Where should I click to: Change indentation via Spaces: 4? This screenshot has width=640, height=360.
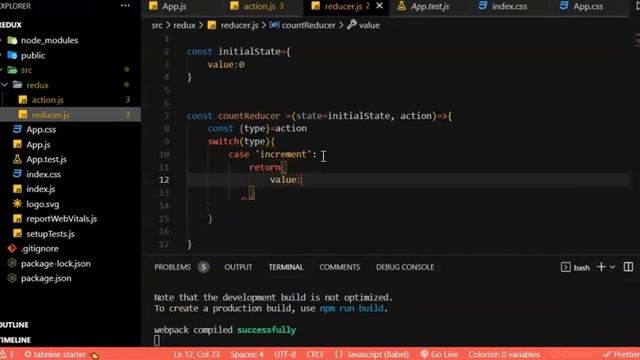pos(247,354)
